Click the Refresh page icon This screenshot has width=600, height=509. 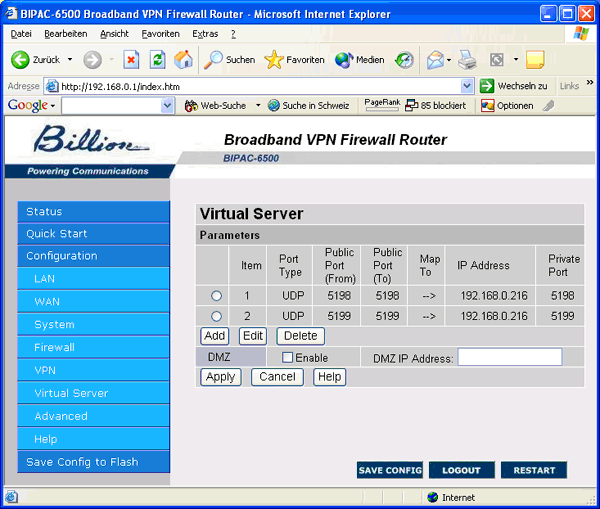157,60
